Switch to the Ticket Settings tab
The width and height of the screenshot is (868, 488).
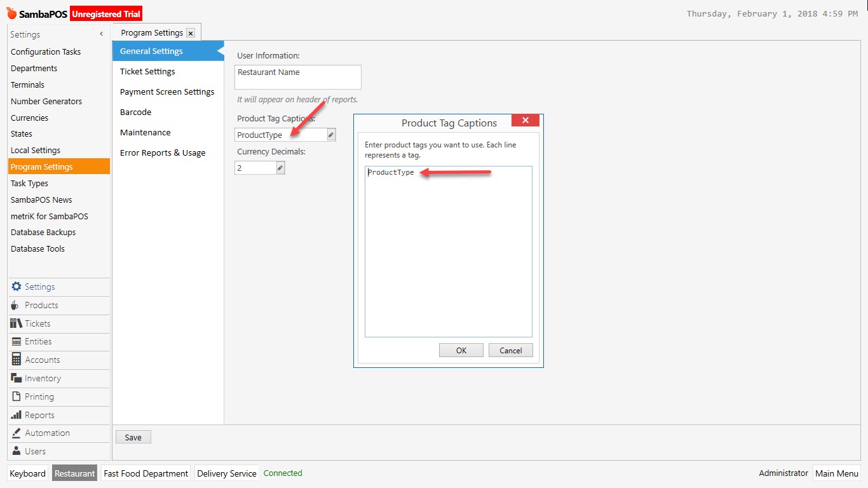(x=147, y=71)
